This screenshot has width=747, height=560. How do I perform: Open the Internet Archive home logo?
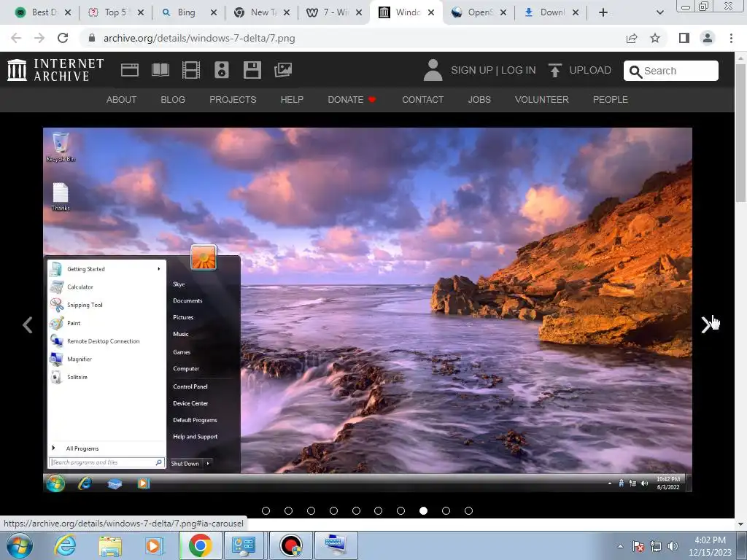[x=55, y=70]
